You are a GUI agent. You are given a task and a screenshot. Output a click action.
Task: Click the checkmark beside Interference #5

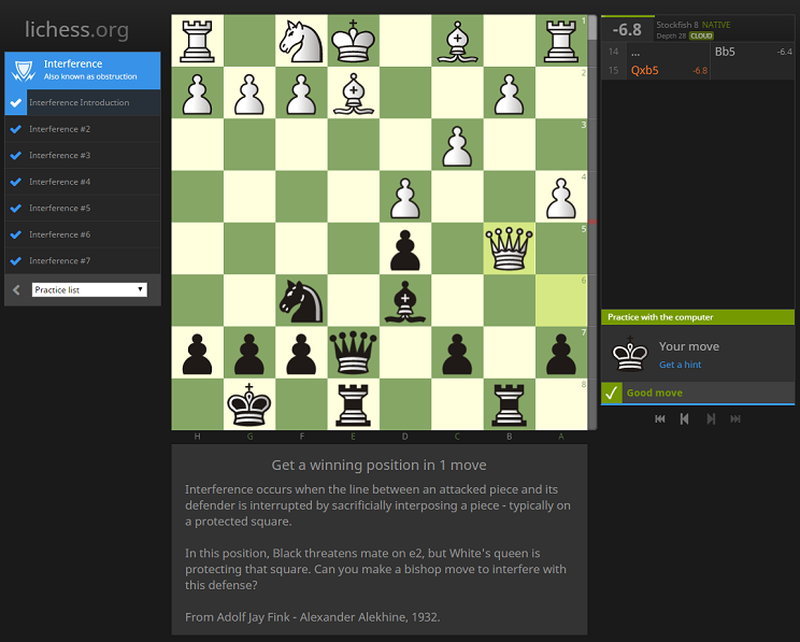point(15,208)
